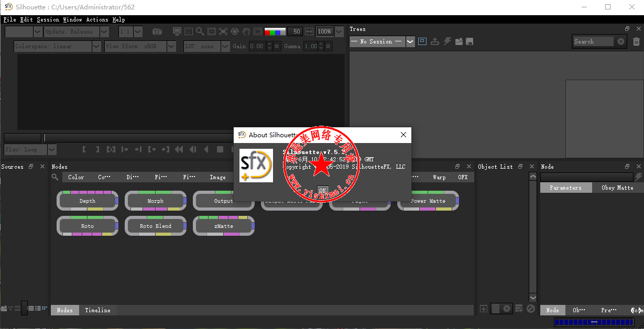Viewport: 644px width, 329px height.
Task: Click the stop button in transport controls
Action: 220,149
